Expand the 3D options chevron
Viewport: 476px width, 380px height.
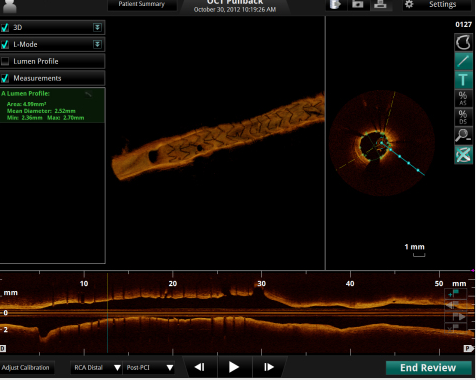(x=97, y=27)
